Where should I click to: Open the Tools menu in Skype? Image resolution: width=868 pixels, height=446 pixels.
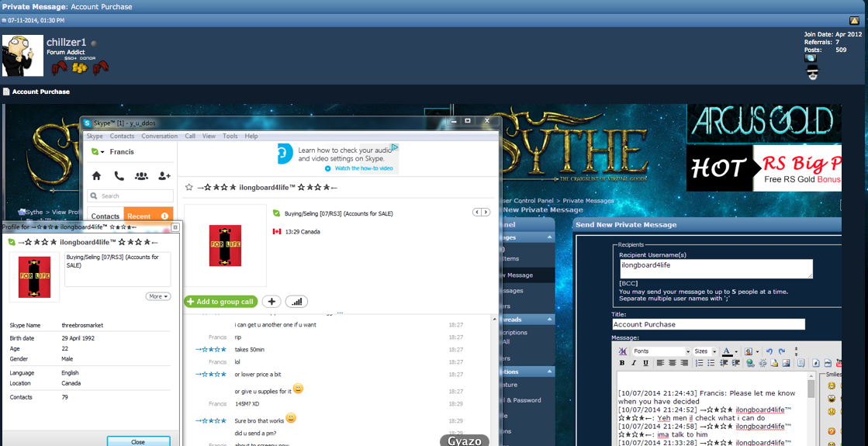point(230,136)
